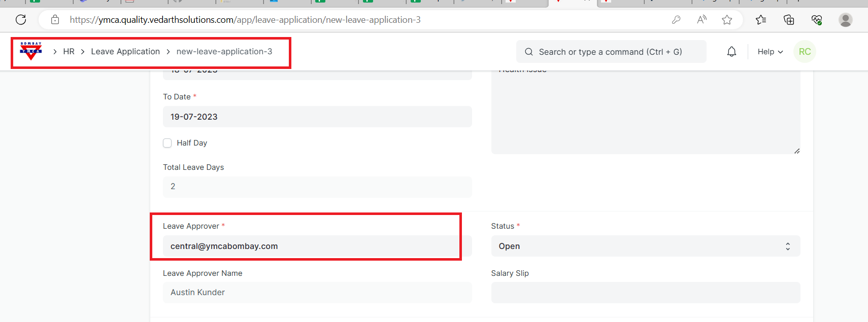Go to HR in the breadcrumb

69,52
